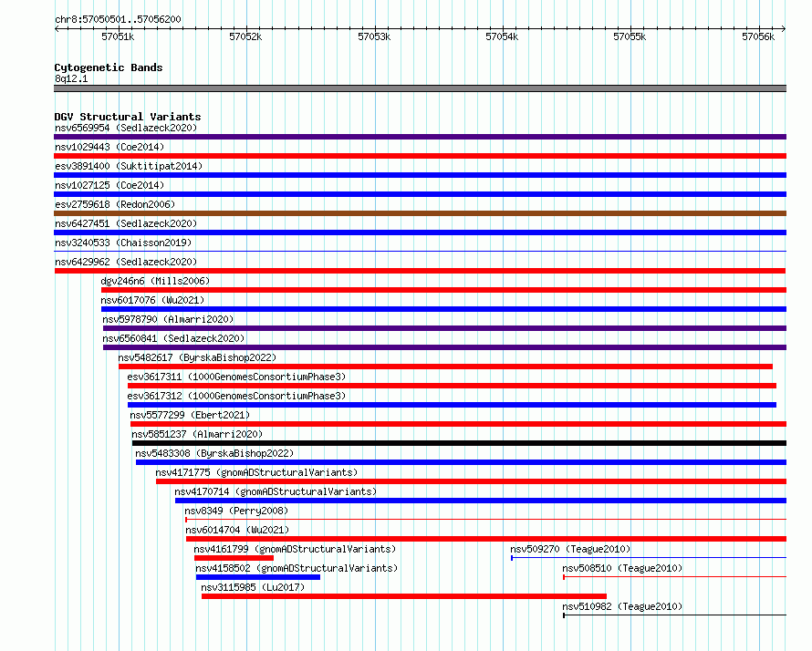Click the black nsv5851237 variant bar
Viewport: 812px width, 651px height.
[459, 443]
